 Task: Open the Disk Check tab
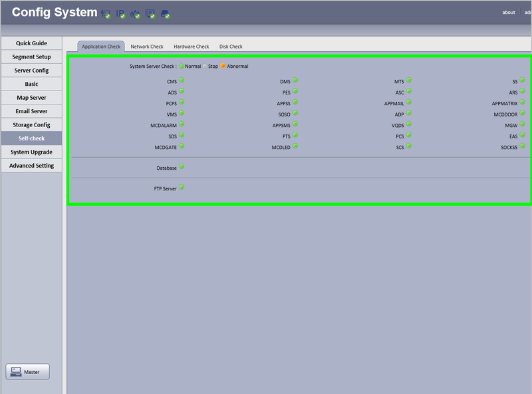click(x=231, y=47)
